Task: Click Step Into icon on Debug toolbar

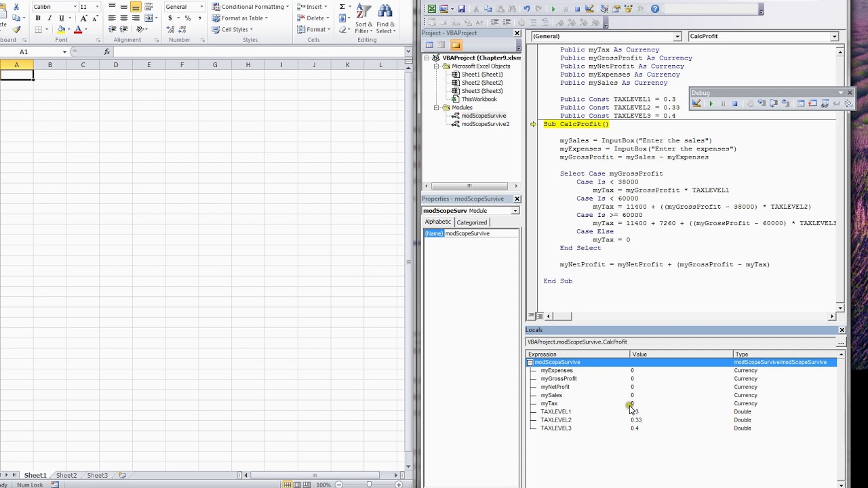Action: pos(762,103)
